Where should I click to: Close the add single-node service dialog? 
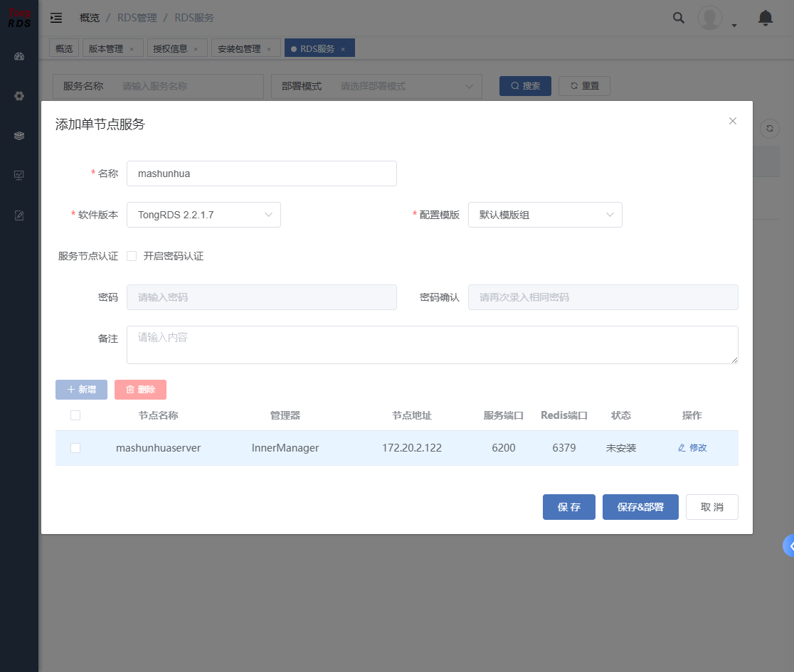coord(733,121)
